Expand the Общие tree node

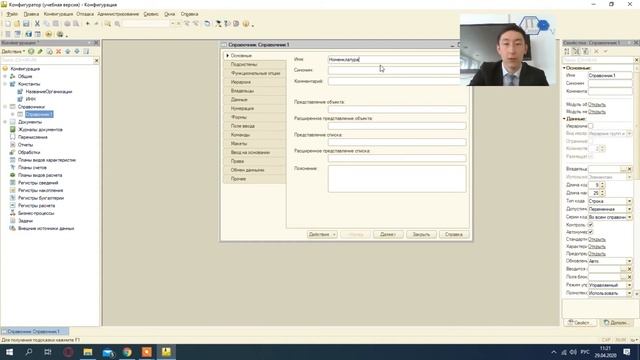[5, 76]
